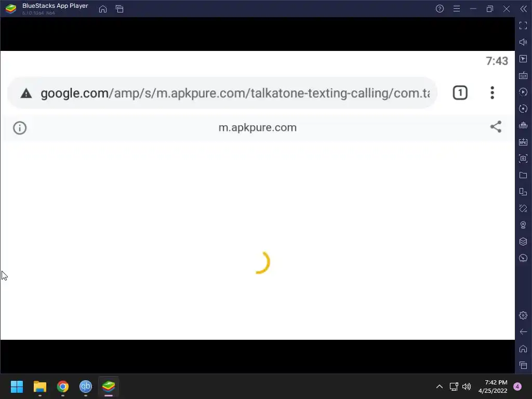532x399 pixels.
Task: Open Google Chrome from the taskbar
Action: 63,387
